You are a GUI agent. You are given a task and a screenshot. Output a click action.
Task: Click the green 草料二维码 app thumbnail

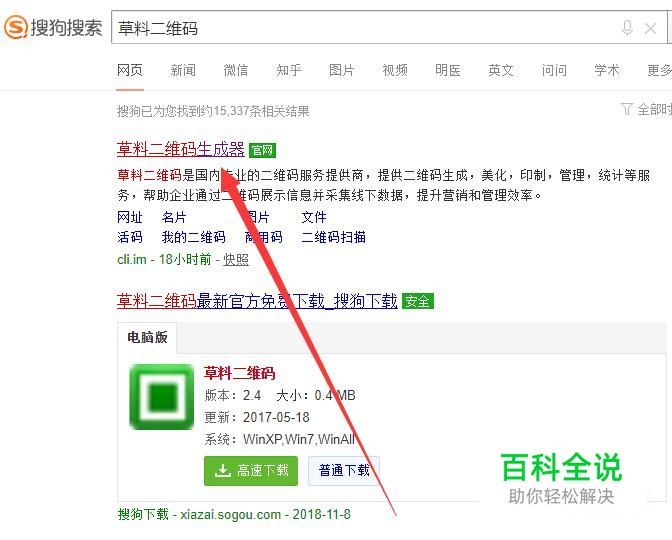162,397
